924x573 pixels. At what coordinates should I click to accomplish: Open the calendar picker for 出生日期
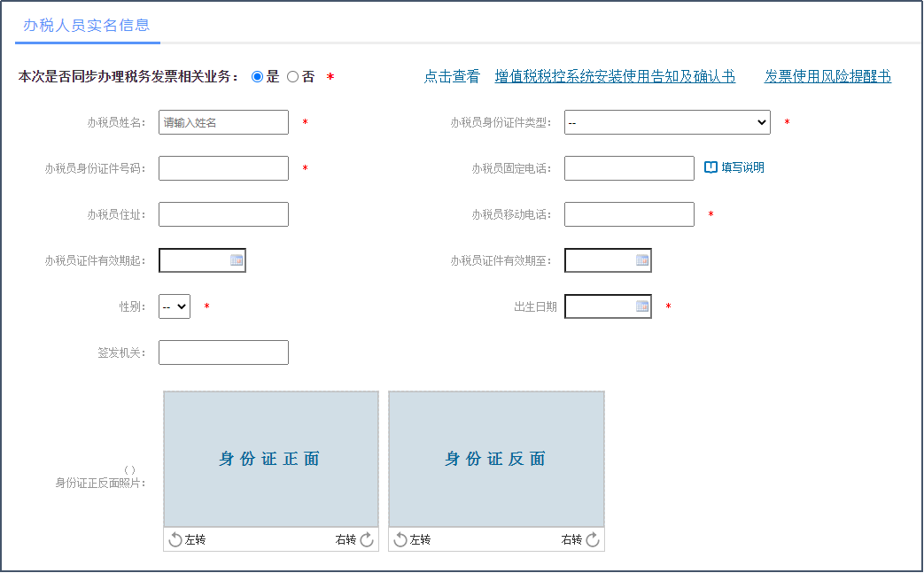point(642,306)
